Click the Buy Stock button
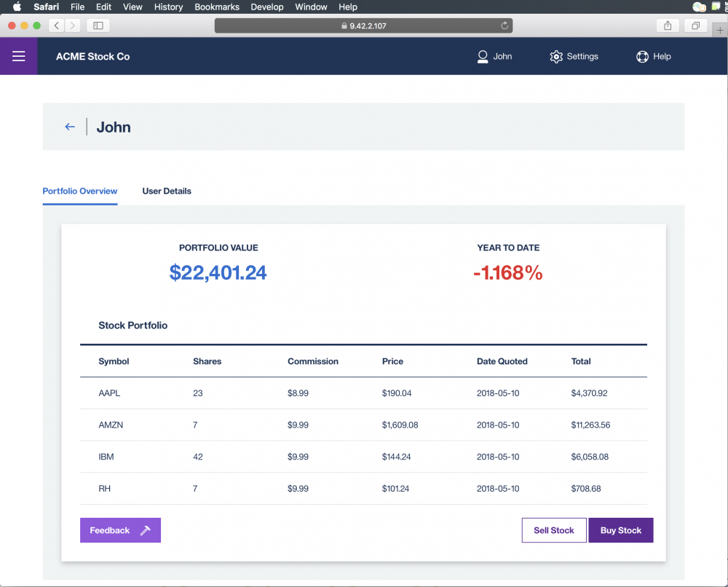Screen dimensions: 728x587 pyautogui.click(x=620, y=529)
